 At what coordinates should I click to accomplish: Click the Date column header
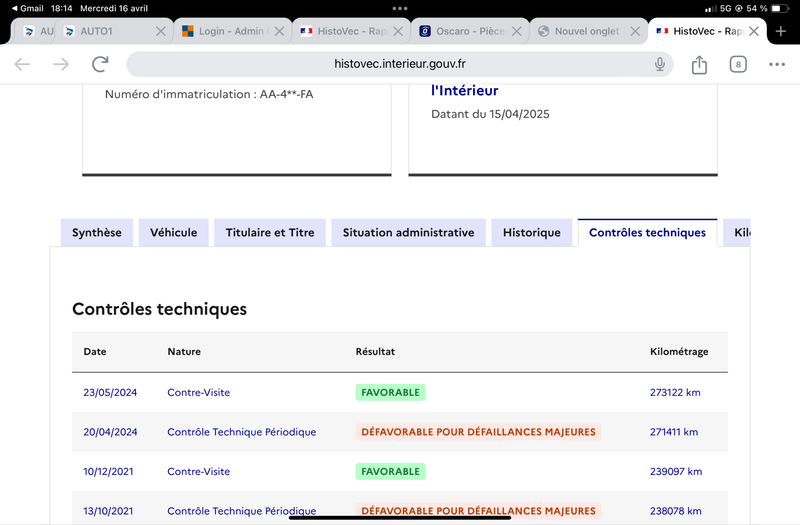click(x=95, y=352)
